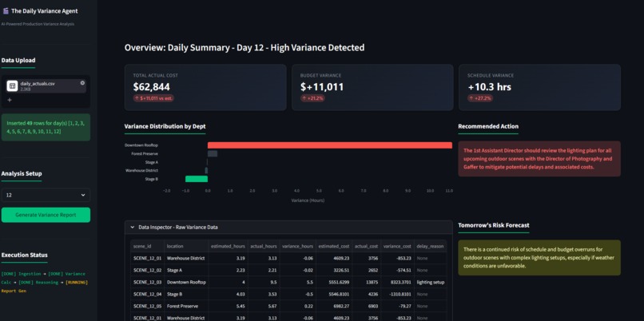
Task: Click the 6982.27 estimated_cost cell
Action: tap(333, 306)
